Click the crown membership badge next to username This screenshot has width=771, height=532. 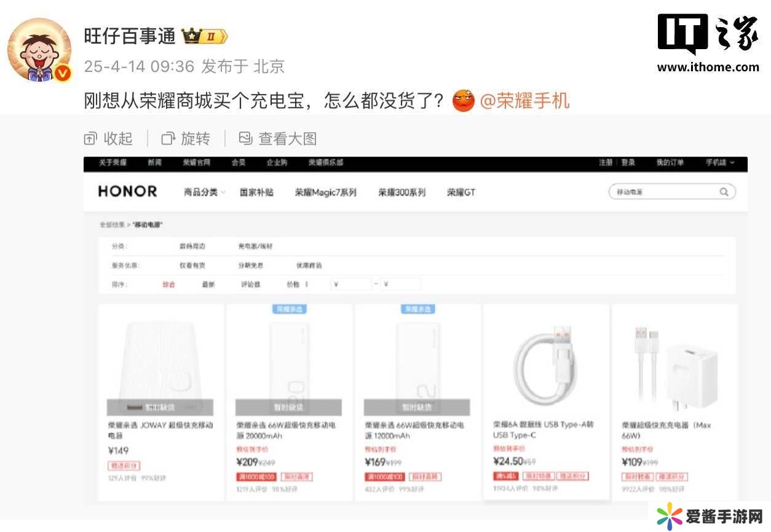click(x=205, y=37)
